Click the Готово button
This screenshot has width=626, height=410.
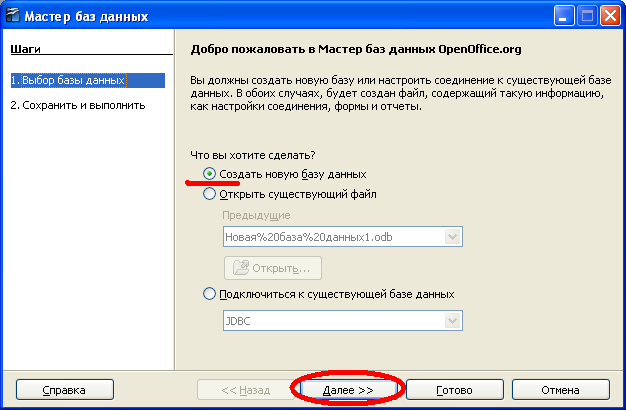point(454,390)
